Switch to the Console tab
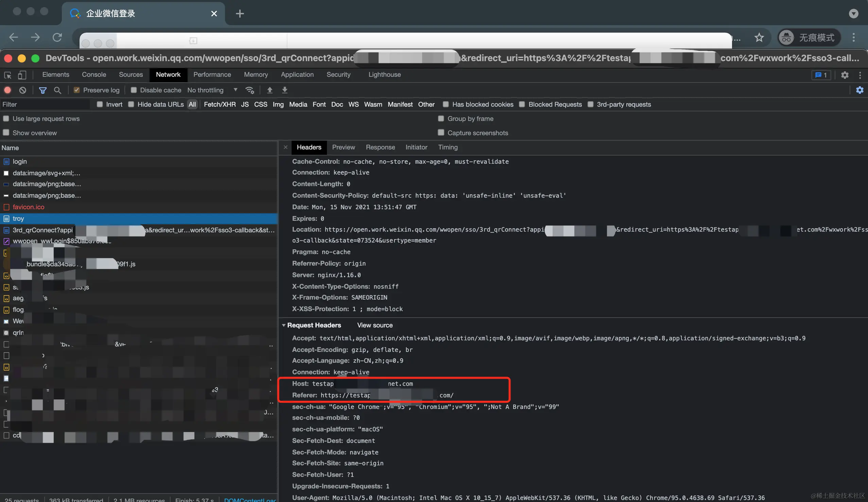Image resolution: width=868 pixels, height=502 pixels. [x=94, y=75]
